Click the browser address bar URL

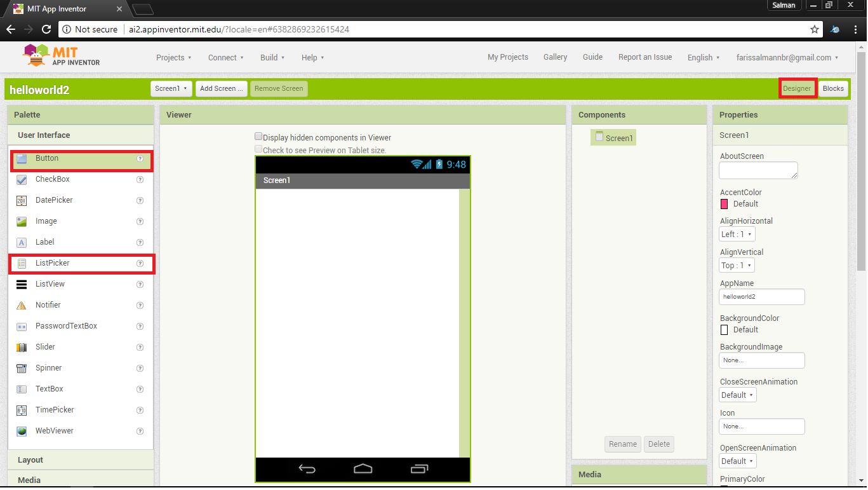[x=239, y=29]
